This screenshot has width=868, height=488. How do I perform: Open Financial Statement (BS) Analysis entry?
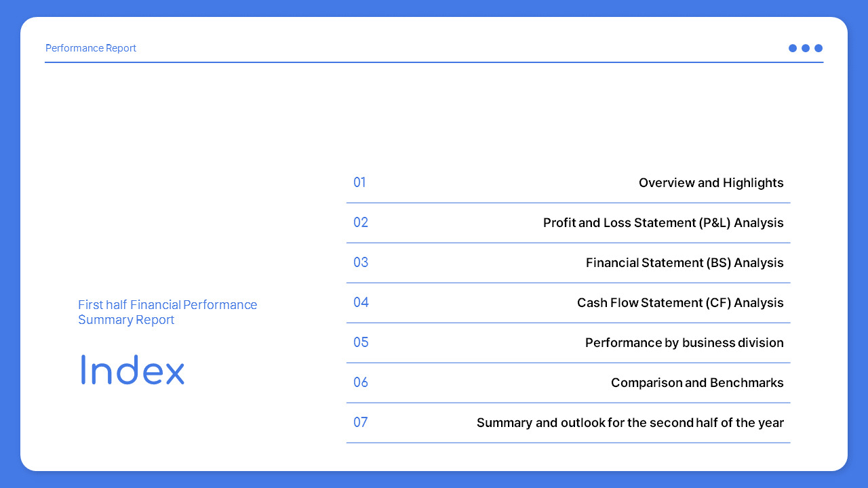pos(685,263)
